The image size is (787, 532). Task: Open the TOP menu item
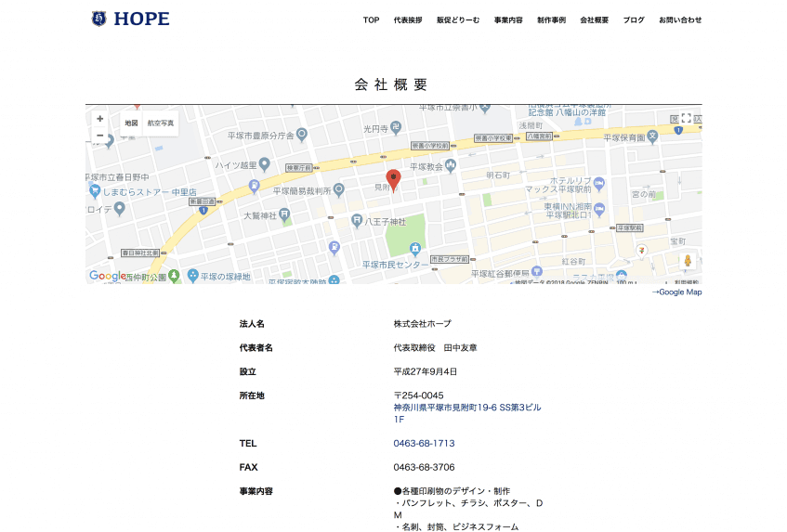[x=371, y=20]
